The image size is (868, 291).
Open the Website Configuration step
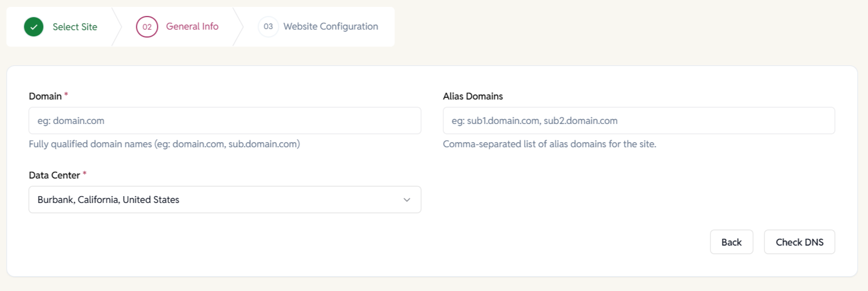tap(330, 27)
